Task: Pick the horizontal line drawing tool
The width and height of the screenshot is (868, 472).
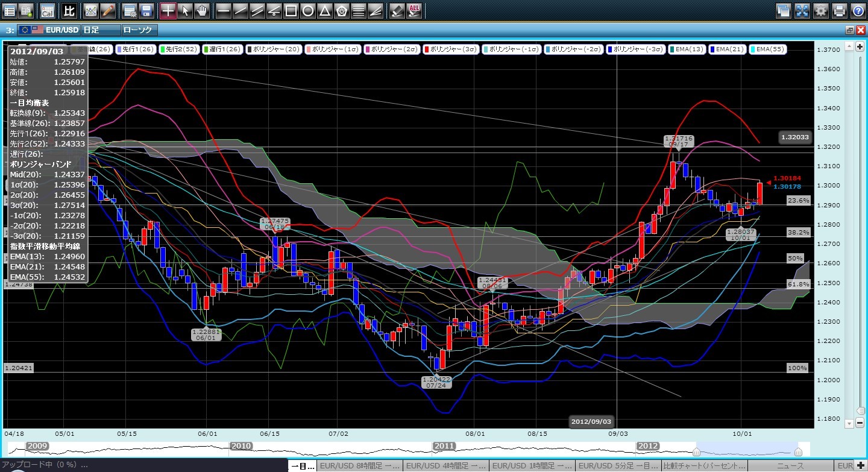Action: pyautogui.click(x=223, y=10)
